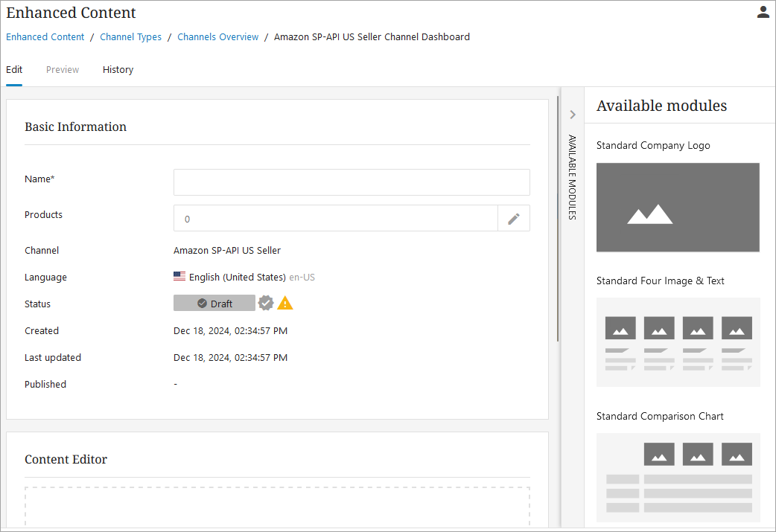
Task: Click into the Name input field
Action: [x=352, y=182]
